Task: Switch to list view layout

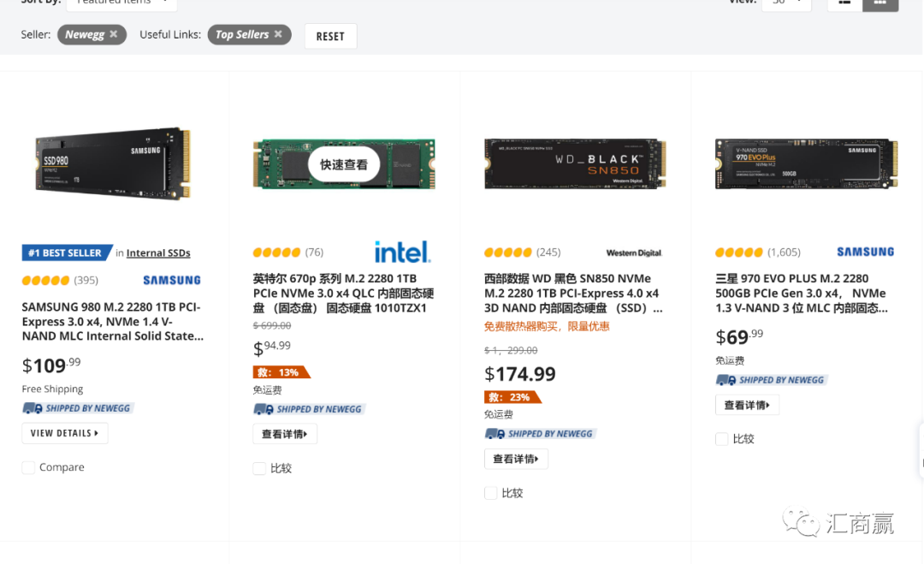Action: point(844,3)
